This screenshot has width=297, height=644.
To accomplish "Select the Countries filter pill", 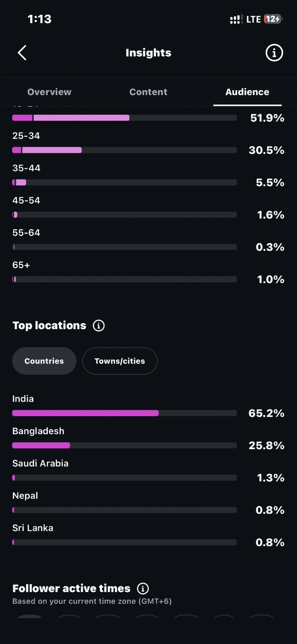I will (x=44, y=361).
